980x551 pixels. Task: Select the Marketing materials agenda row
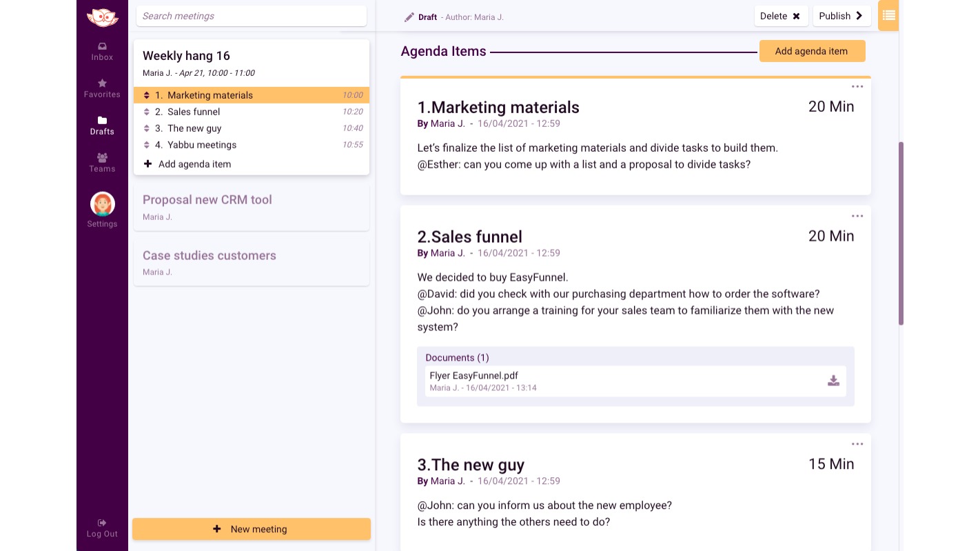252,95
